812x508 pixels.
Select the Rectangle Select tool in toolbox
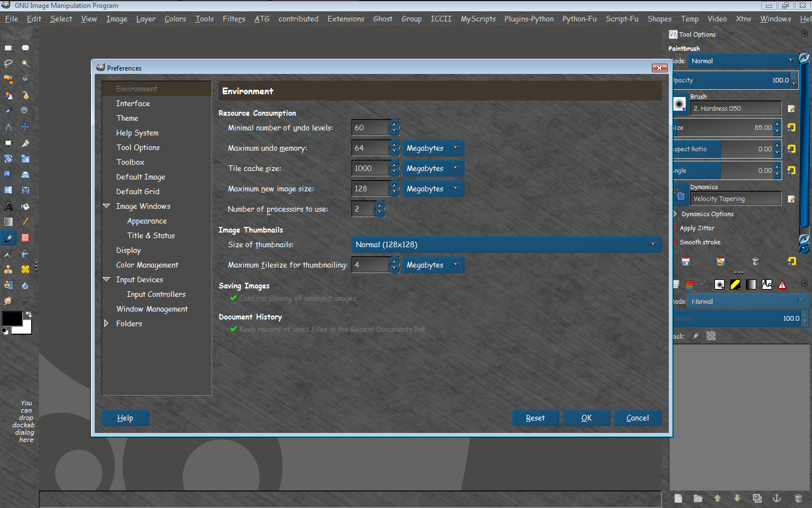(8, 48)
